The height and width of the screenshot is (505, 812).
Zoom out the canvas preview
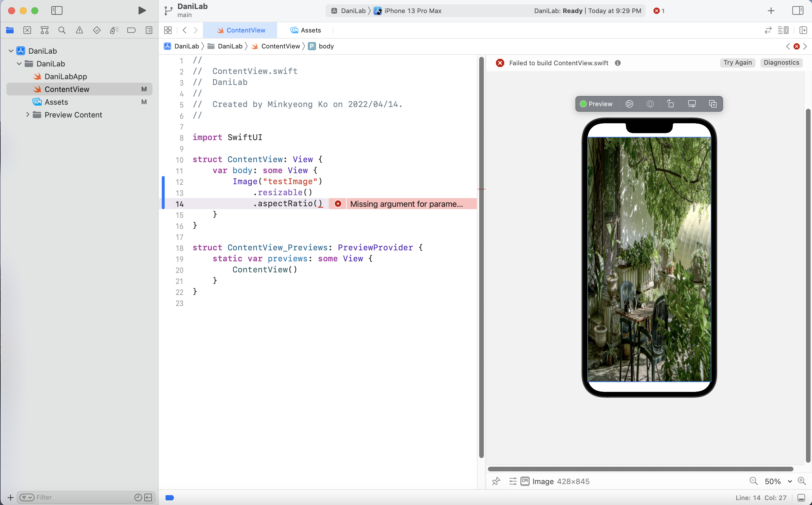click(753, 481)
